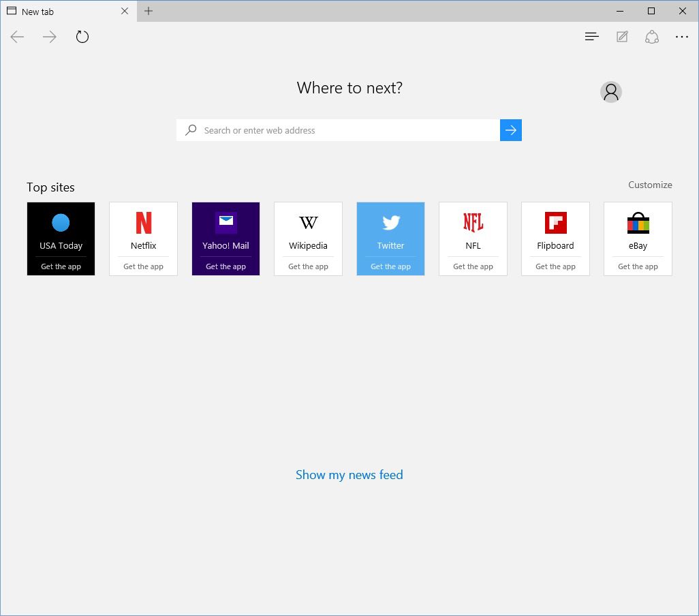
Task: Click the Refresh page icon
Action: (x=82, y=37)
